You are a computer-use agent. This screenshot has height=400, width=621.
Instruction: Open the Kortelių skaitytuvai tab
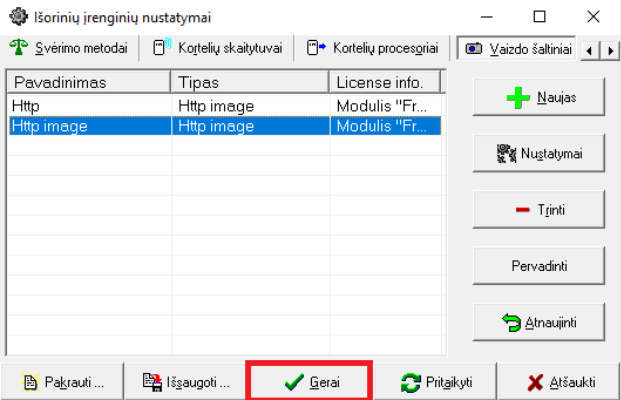click(217, 48)
